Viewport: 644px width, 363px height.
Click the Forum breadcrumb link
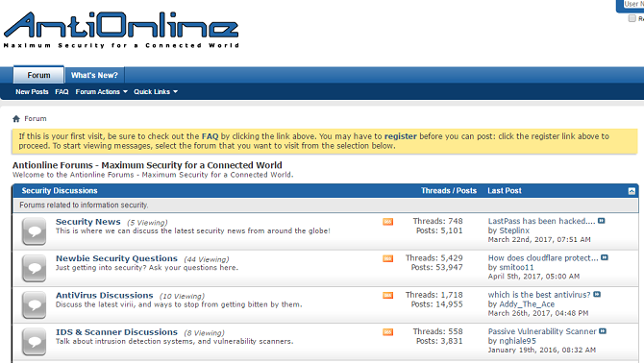tap(36, 118)
